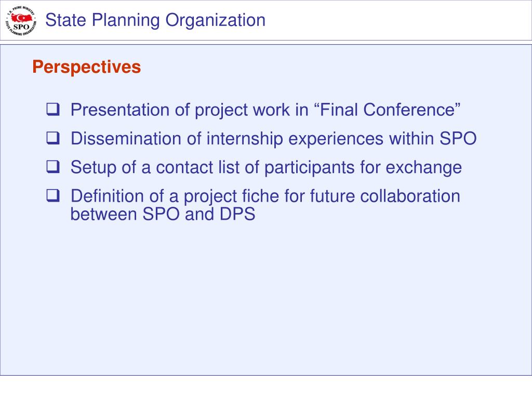Click the word DPS in last bullet
This screenshot has height=399, width=532.
coord(237,214)
